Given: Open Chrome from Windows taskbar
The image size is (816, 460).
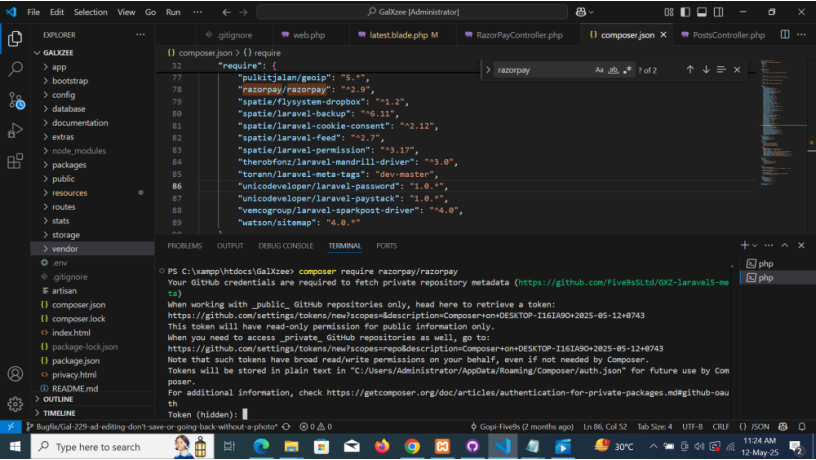Looking at the screenshot, I should [x=412, y=446].
